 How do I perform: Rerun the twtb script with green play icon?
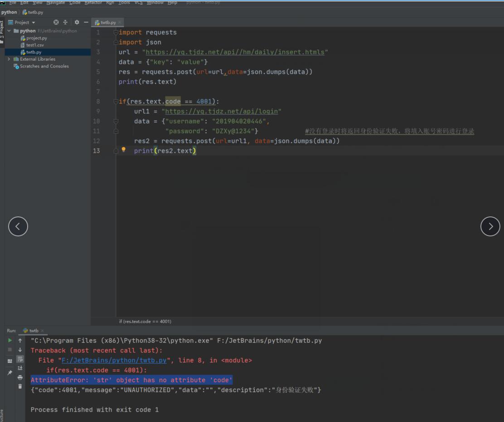[10, 340]
